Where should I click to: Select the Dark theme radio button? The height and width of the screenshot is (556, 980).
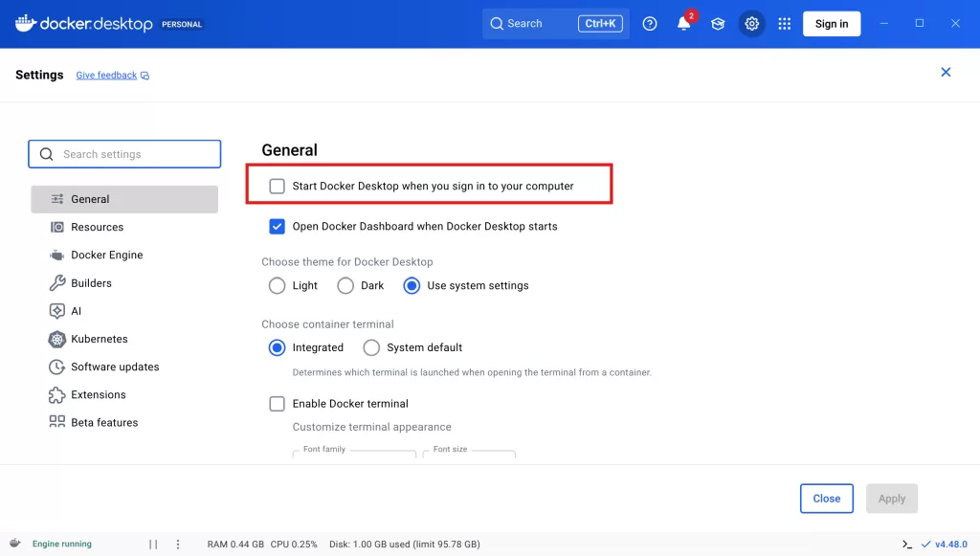(x=345, y=285)
